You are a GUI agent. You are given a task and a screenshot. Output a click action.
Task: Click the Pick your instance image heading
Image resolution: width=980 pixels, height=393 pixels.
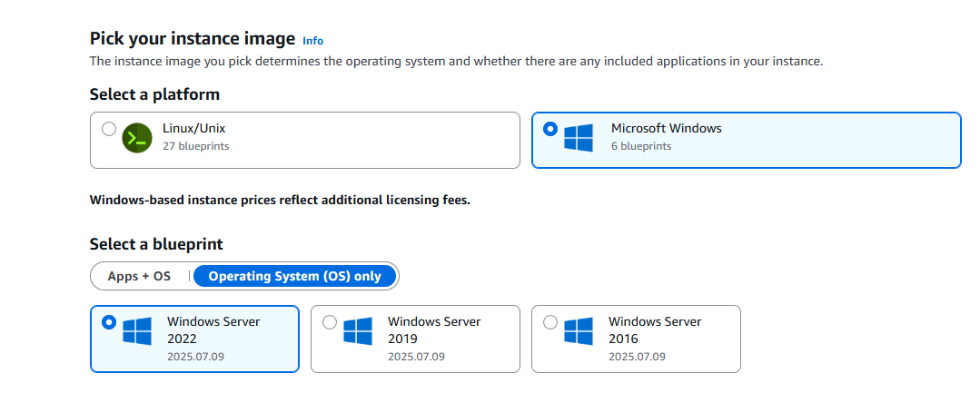coord(193,39)
